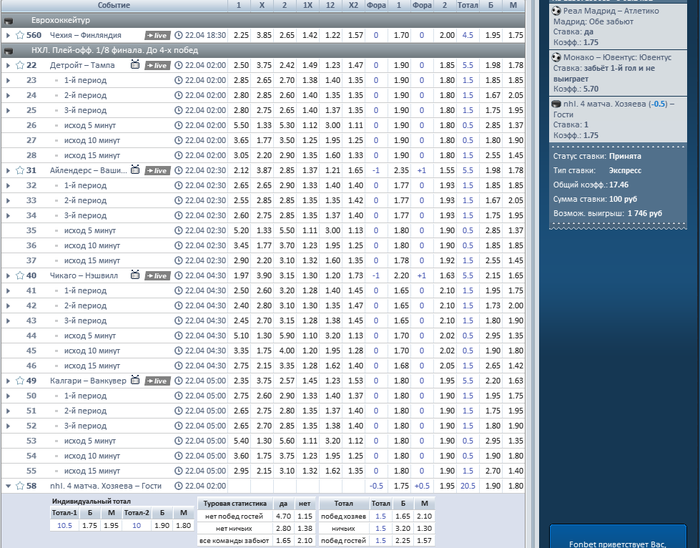Viewport: 700px width, 548px height.
Task: Expand event 49 Калгари – Ванкувер
Action: tap(8, 381)
